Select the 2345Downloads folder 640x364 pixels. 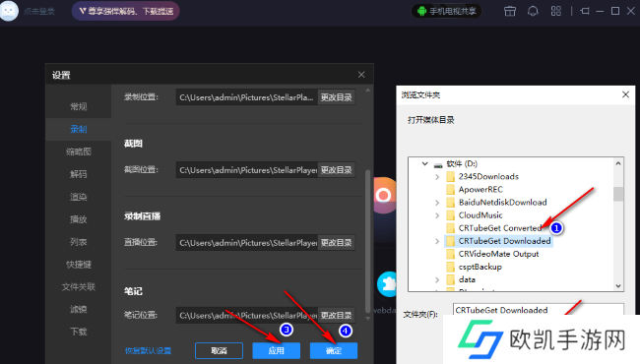click(488, 176)
